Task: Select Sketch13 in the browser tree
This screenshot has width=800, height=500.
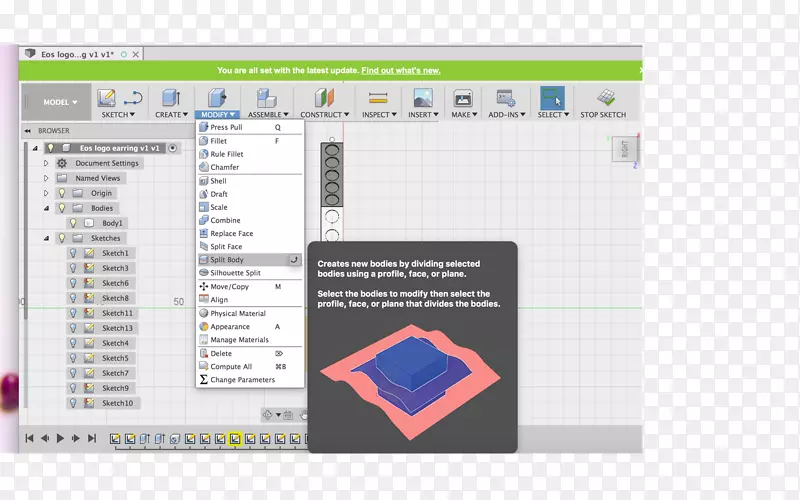Action: (x=117, y=328)
